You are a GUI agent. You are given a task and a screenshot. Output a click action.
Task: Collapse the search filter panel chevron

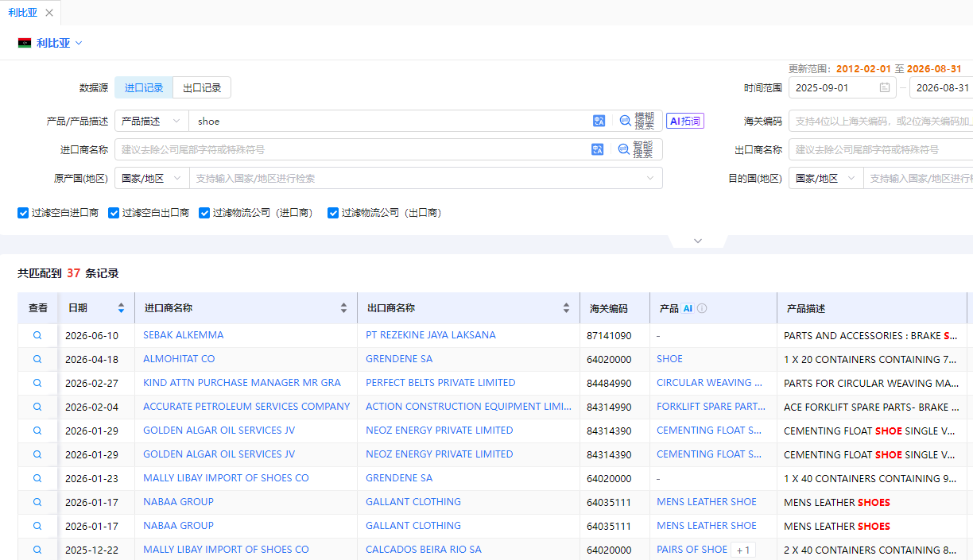[x=698, y=241]
